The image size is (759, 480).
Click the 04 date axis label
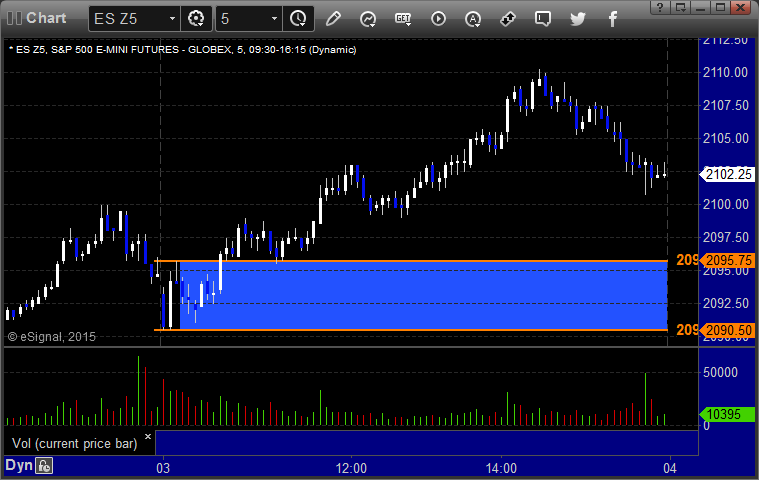point(670,468)
